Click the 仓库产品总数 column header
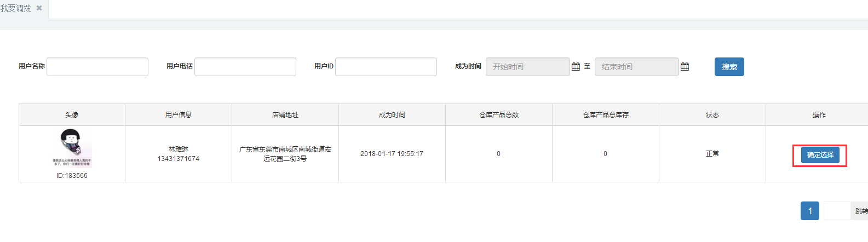 tap(499, 115)
